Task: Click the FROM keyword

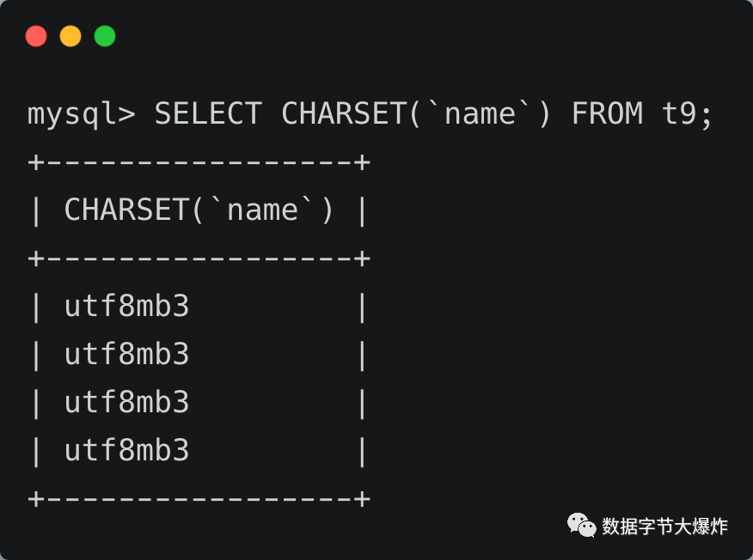Action: pyautogui.click(x=607, y=113)
